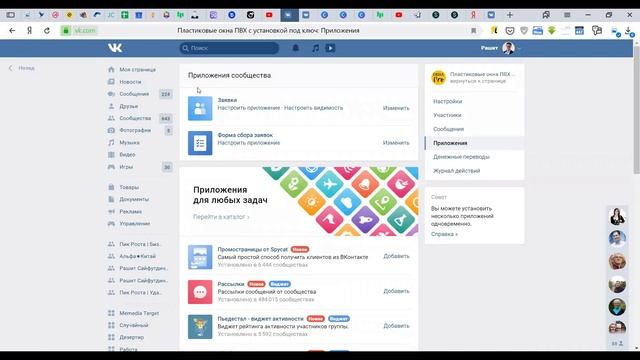Image resolution: width=640 pixels, height=360 pixels.
Task: Open Справка link in tip box
Action: coord(444,234)
